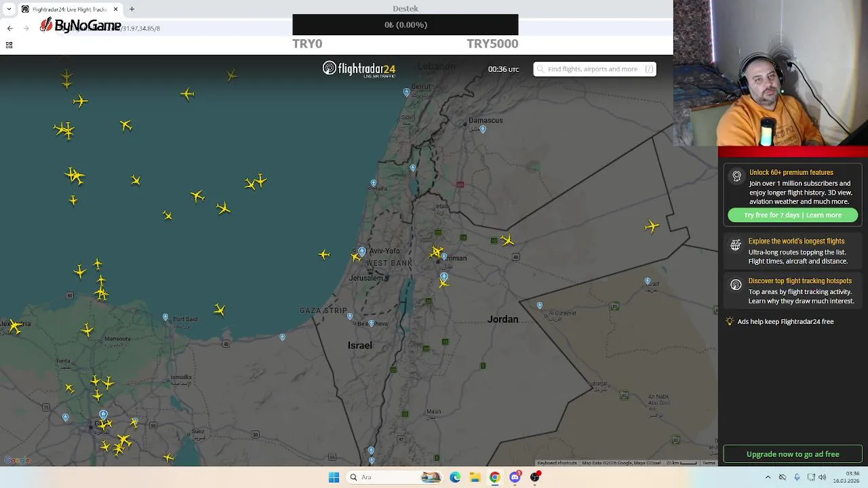Click the Destek donation progress bar
This screenshot has height=488, width=868.
click(x=406, y=25)
